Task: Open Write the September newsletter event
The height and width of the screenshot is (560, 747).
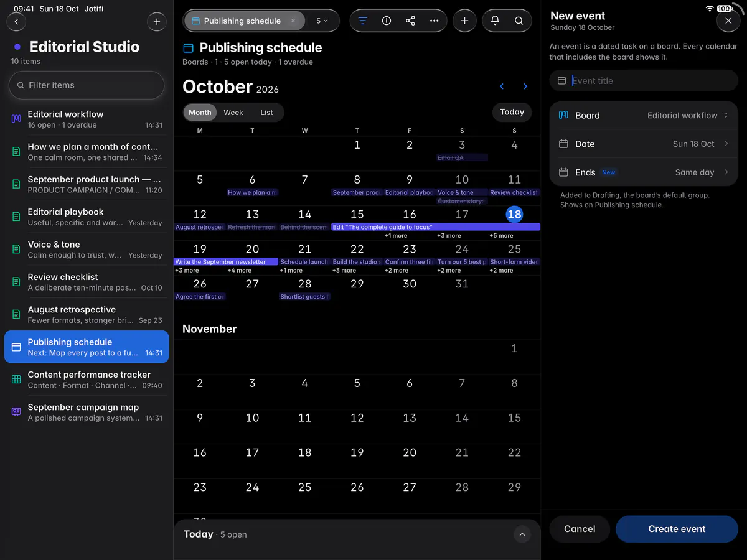Action: point(226,262)
